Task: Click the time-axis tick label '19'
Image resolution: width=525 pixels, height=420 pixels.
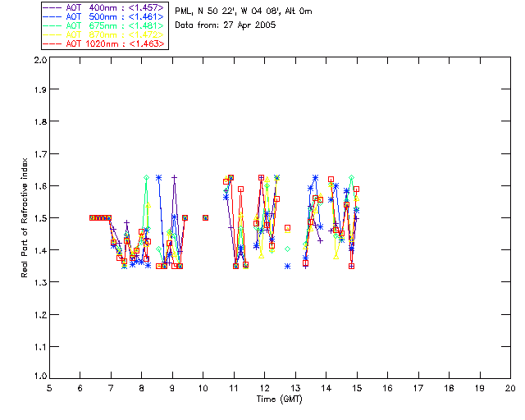Action: tap(480, 388)
